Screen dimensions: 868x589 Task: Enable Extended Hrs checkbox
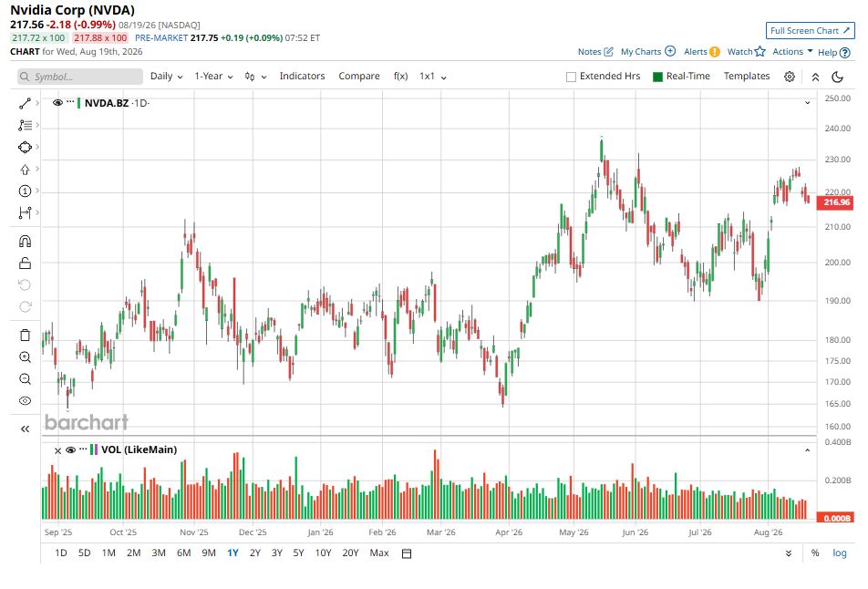[x=572, y=77]
